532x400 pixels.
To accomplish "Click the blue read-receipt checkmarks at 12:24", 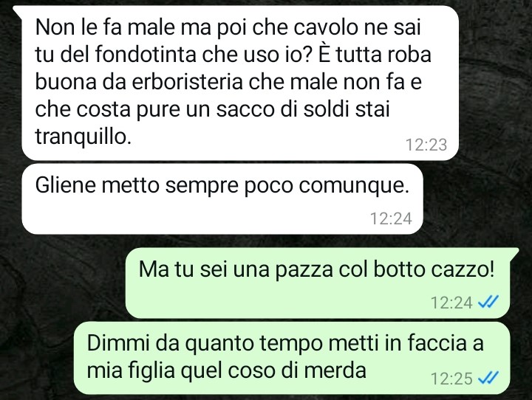I will click(488, 301).
